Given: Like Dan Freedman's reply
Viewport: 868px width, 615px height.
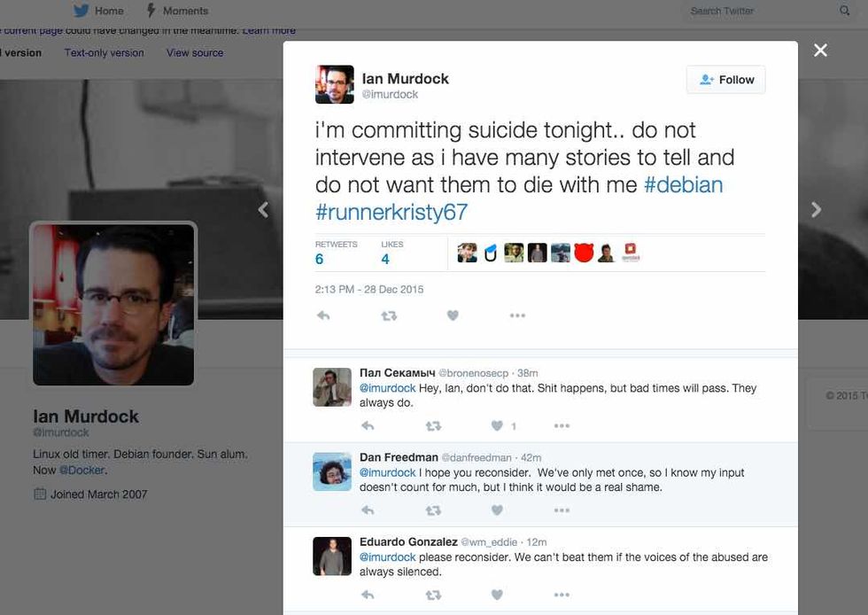Looking at the screenshot, I should click(497, 510).
